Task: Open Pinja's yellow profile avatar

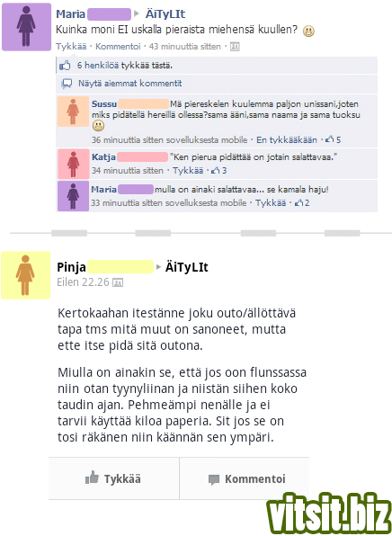Action: point(26,275)
